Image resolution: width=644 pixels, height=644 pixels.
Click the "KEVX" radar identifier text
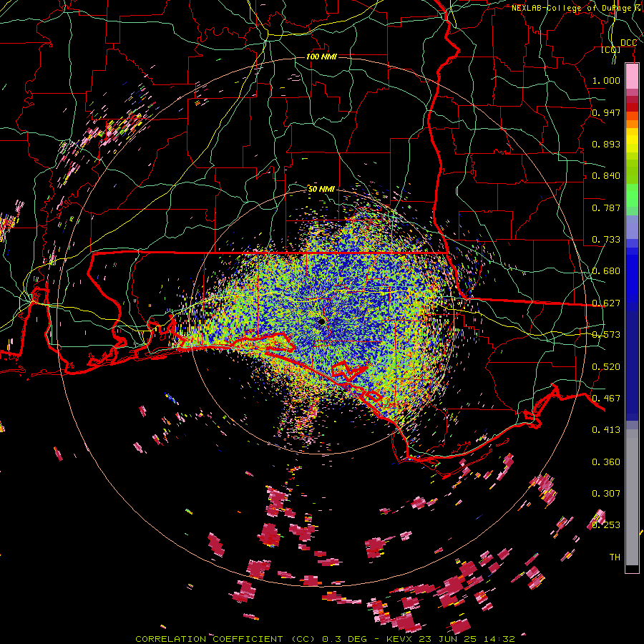tap(399, 639)
